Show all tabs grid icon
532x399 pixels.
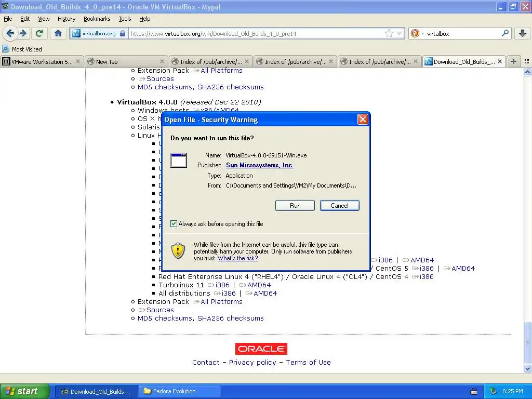pyautogui.click(x=527, y=61)
